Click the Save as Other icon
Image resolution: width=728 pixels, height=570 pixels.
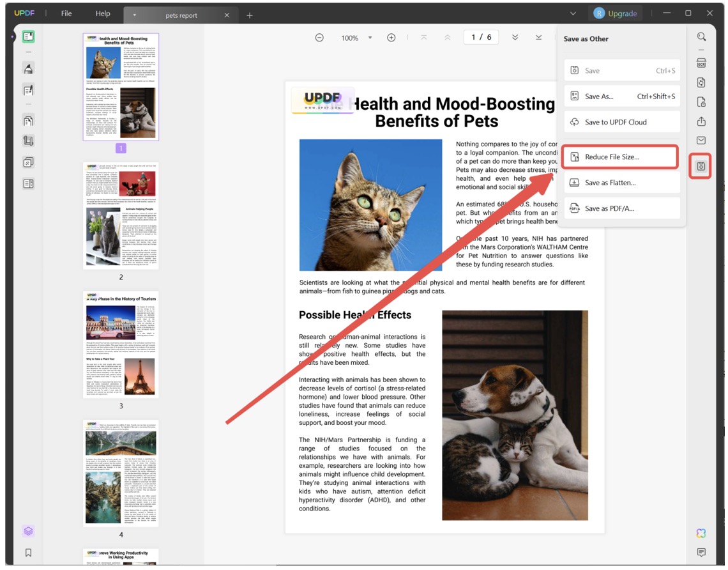coord(701,166)
